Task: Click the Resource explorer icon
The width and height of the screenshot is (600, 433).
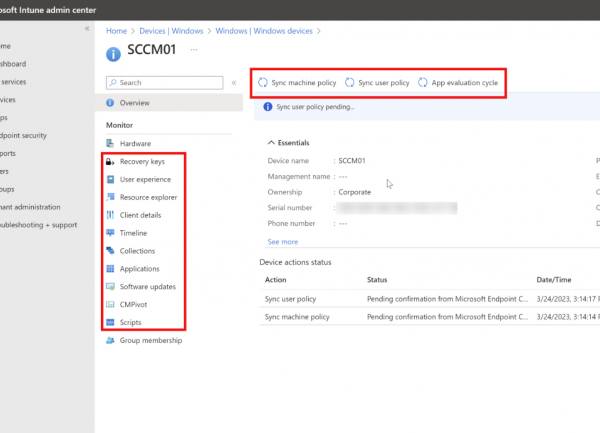Action: (x=110, y=197)
